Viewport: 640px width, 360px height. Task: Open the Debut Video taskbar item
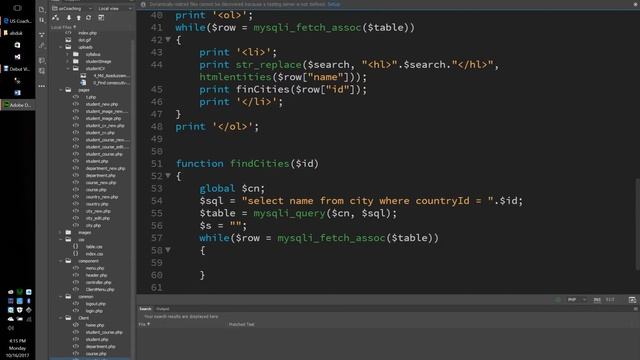click(18, 69)
